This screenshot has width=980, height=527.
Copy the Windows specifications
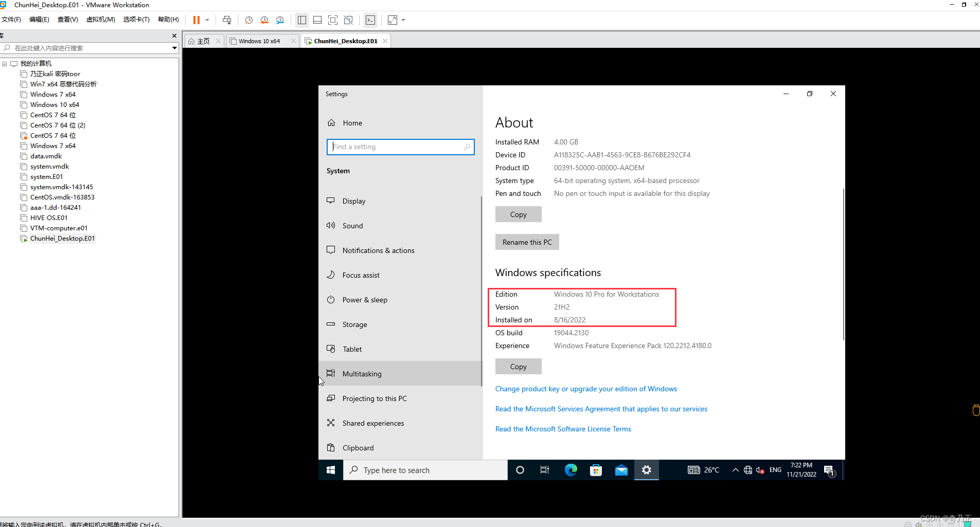[518, 367]
